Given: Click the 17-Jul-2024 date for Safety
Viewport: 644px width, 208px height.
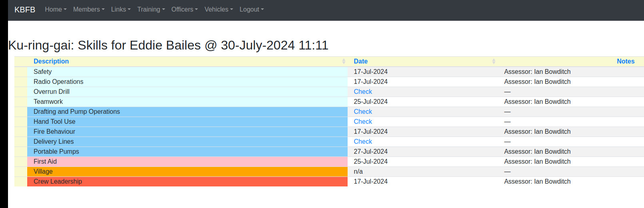Looking at the screenshot, I should pos(370,72).
